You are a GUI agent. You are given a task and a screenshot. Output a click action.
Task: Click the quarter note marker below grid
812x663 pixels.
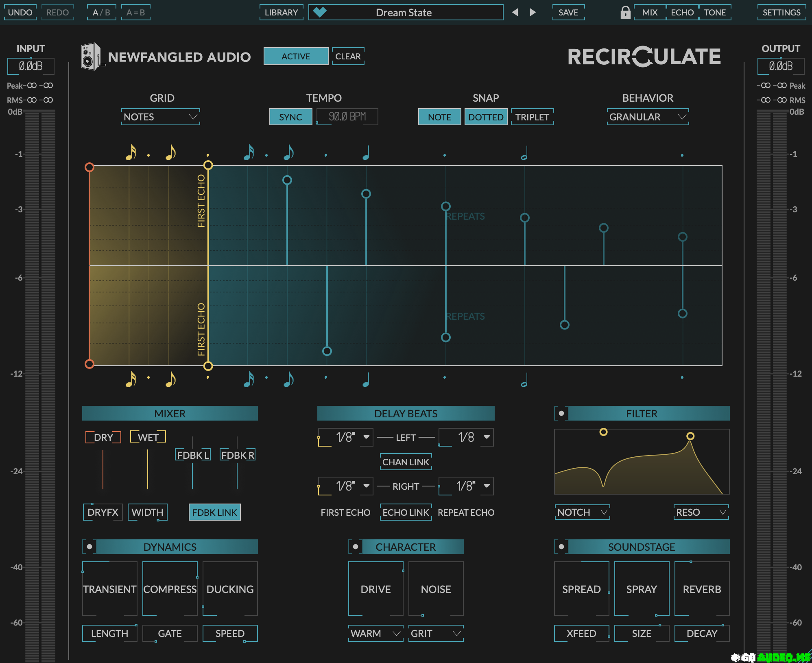tap(366, 379)
